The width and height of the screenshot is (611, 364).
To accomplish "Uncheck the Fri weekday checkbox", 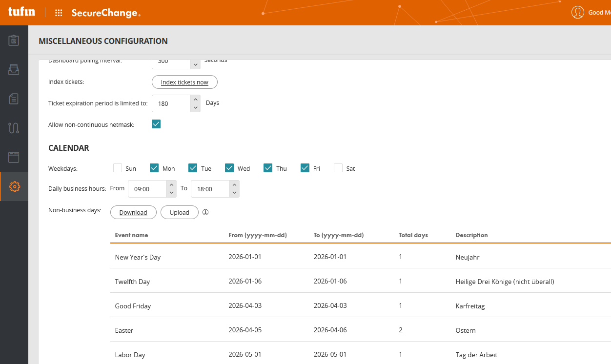I will click(305, 168).
